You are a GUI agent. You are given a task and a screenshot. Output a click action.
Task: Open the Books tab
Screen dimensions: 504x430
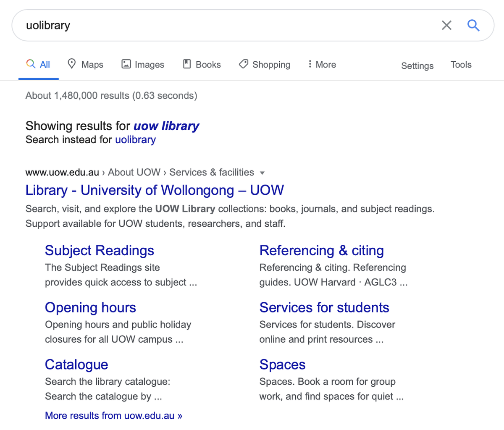[x=202, y=64]
